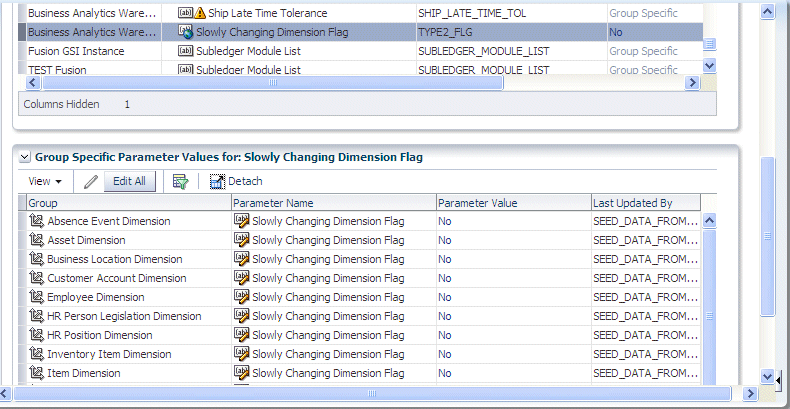790x409 pixels.
Task: Click the Customer Account Dimension group icon
Action: 37,278
